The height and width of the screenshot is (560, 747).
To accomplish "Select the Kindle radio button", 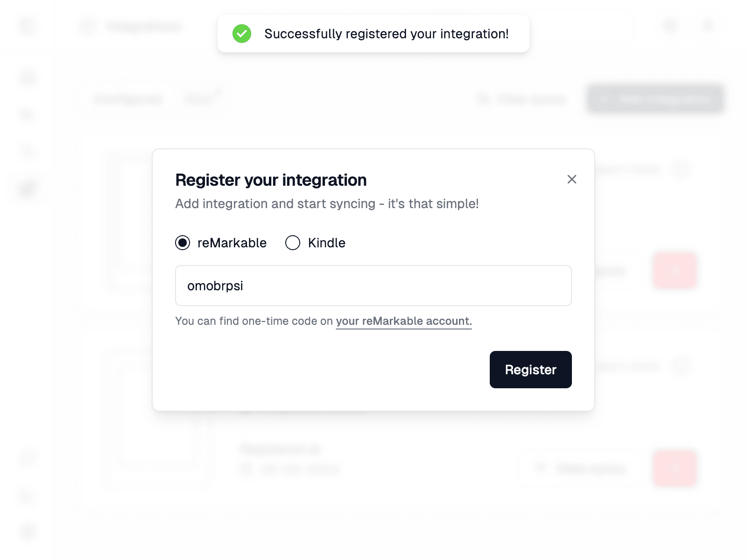I will 293,243.
